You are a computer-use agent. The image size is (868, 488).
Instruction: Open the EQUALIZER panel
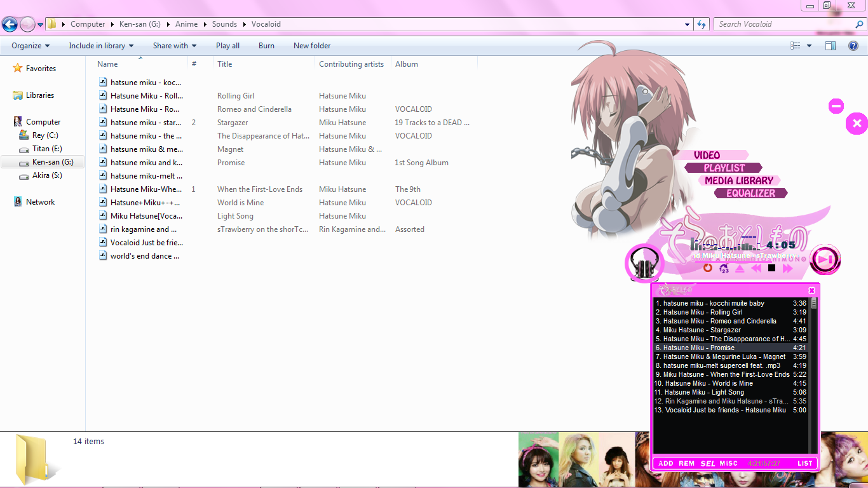coord(750,193)
